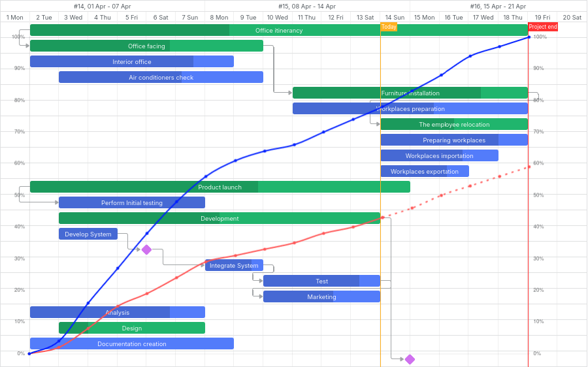This screenshot has height=367, width=588.
Task: Open the Air conditioners check task
Action: pos(161,77)
